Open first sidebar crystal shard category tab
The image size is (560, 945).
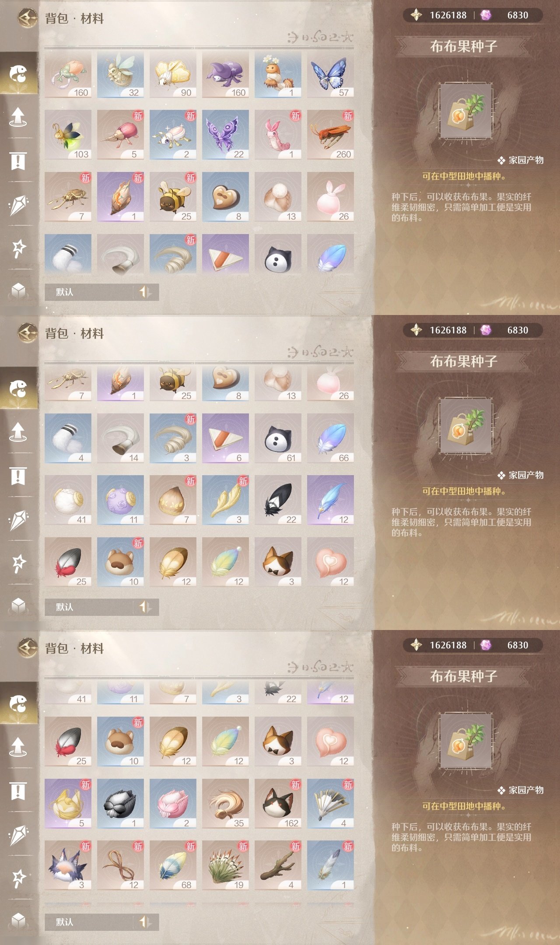pos(18,205)
